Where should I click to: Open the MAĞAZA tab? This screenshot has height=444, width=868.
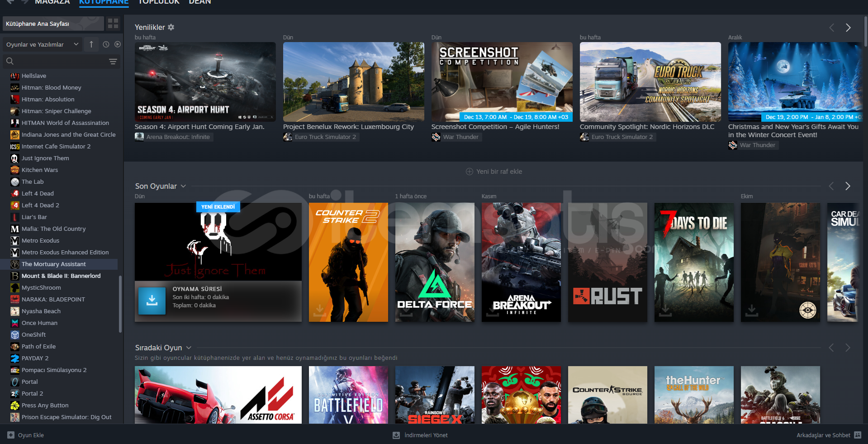click(x=52, y=2)
